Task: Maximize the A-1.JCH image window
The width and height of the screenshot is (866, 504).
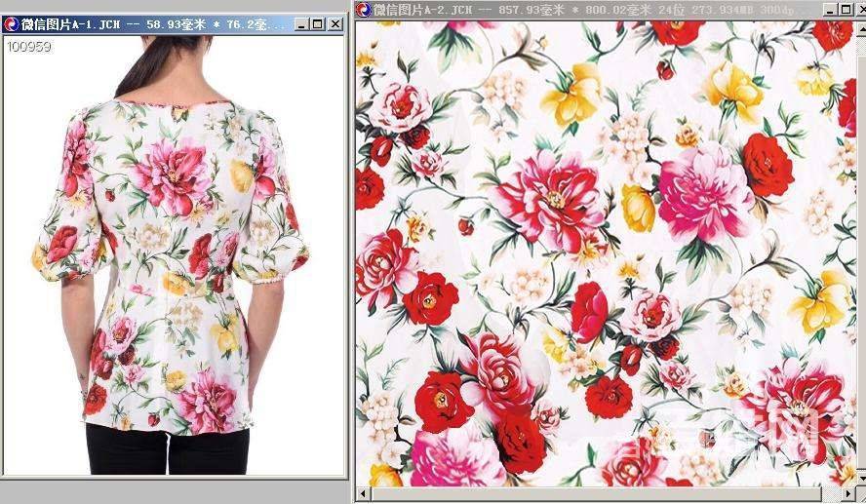Action: (x=317, y=24)
